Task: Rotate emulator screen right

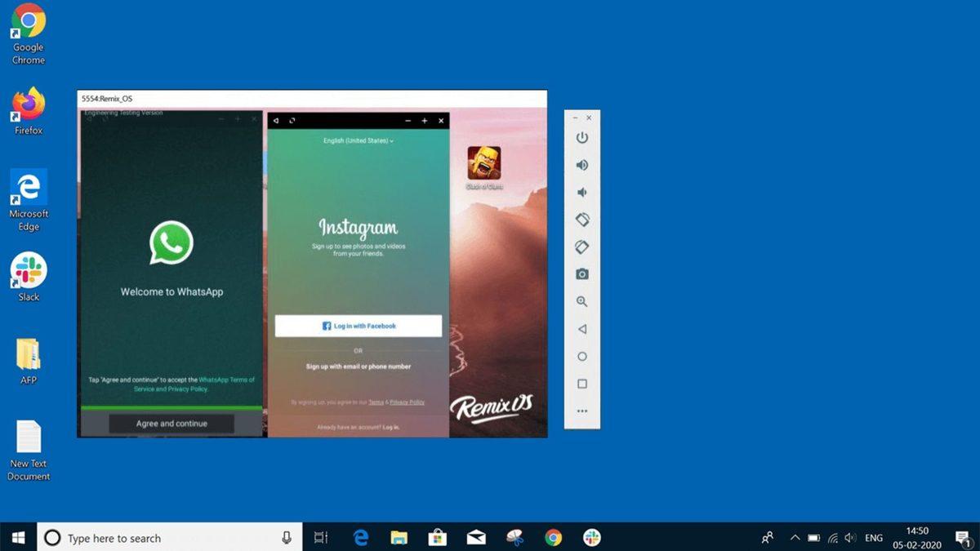Action: 581,247
